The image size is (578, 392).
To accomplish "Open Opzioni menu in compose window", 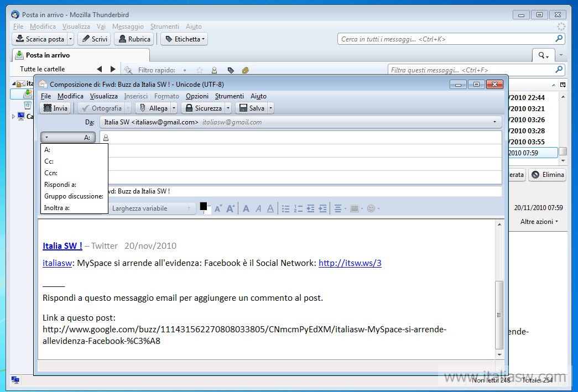I will coord(197,96).
